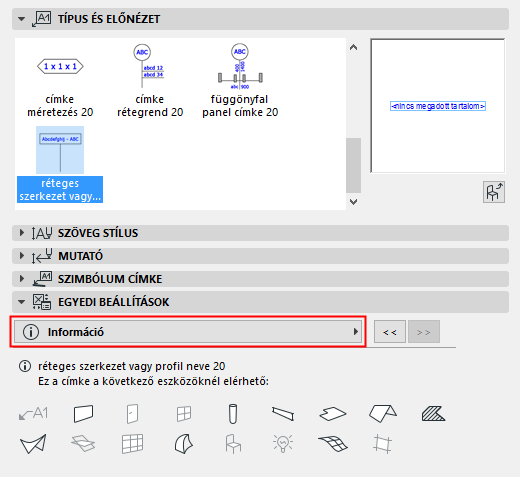
Task: Select the függönyfal panel címke 20 type
Action: [240, 80]
